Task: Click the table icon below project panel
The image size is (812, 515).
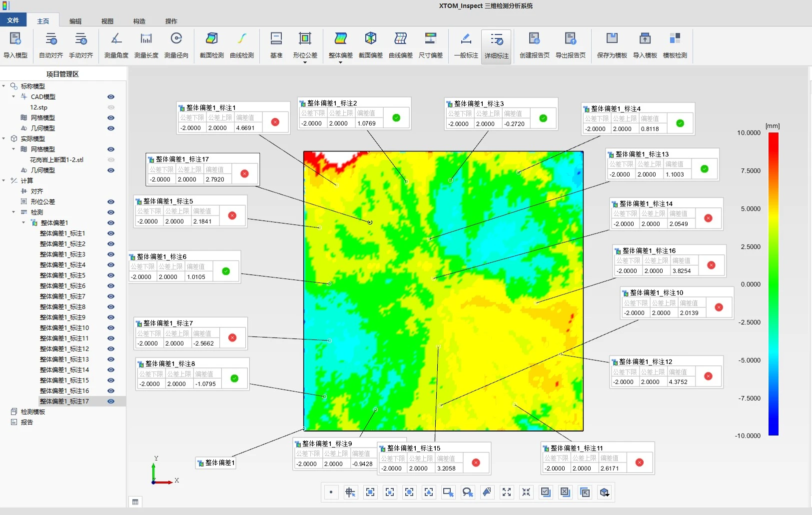Action: pyautogui.click(x=135, y=502)
